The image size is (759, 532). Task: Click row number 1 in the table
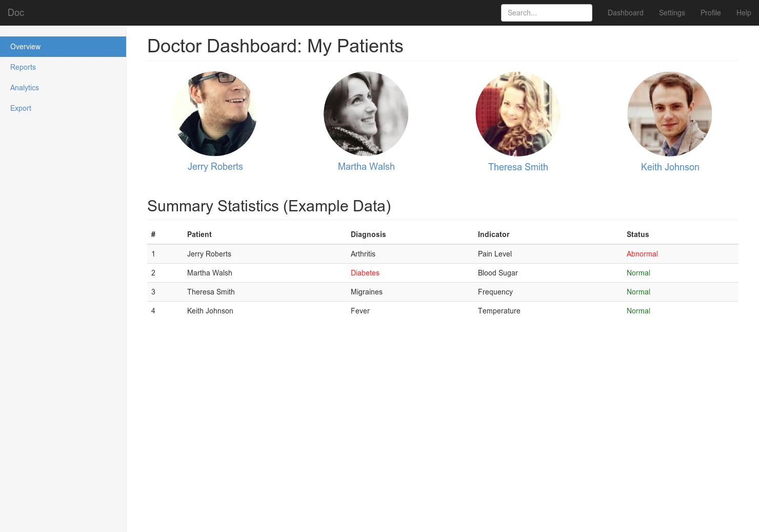pyautogui.click(x=153, y=254)
